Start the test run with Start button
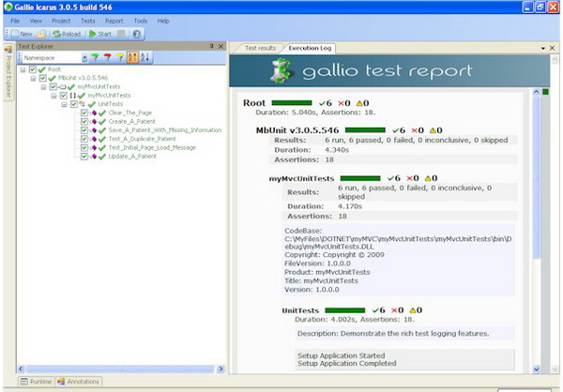 [x=100, y=34]
